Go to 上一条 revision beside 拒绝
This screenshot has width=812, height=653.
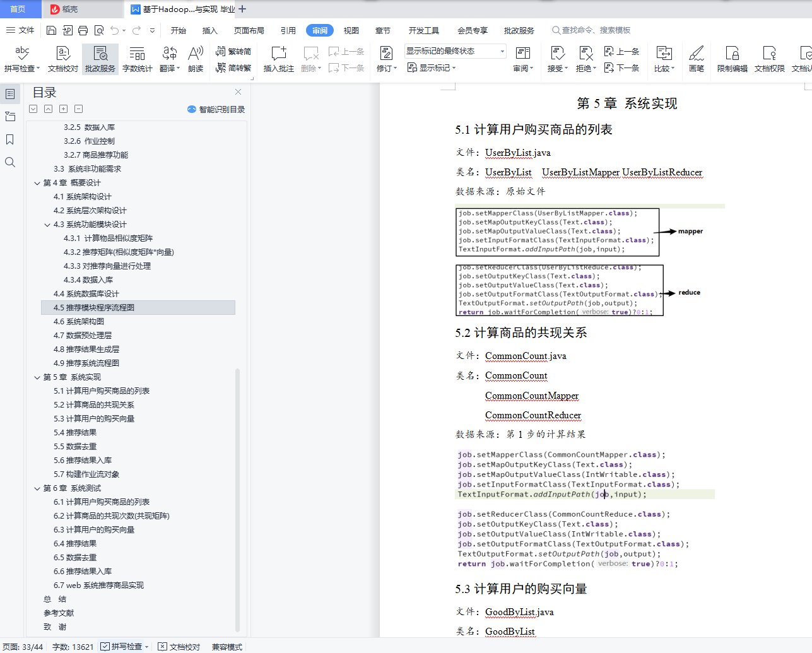click(622, 51)
